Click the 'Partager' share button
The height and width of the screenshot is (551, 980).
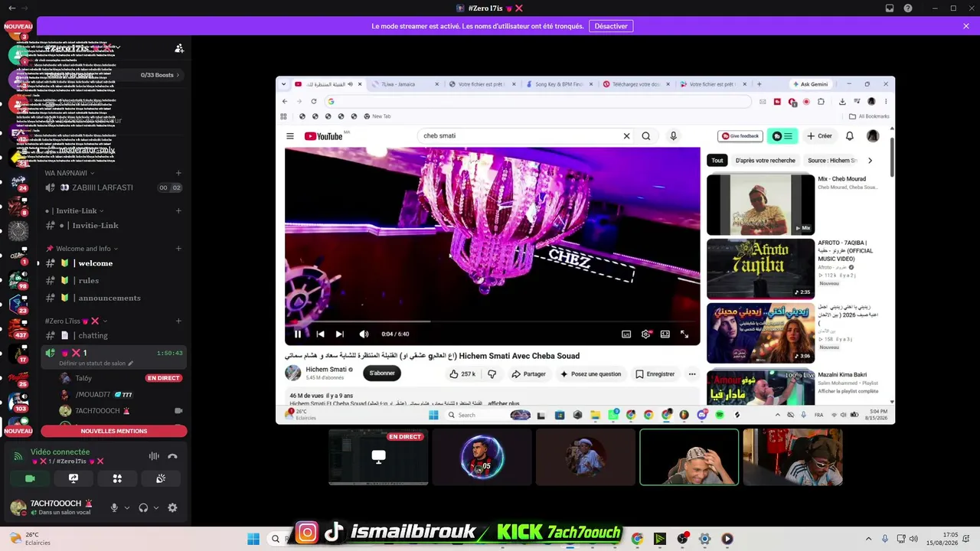coord(528,374)
